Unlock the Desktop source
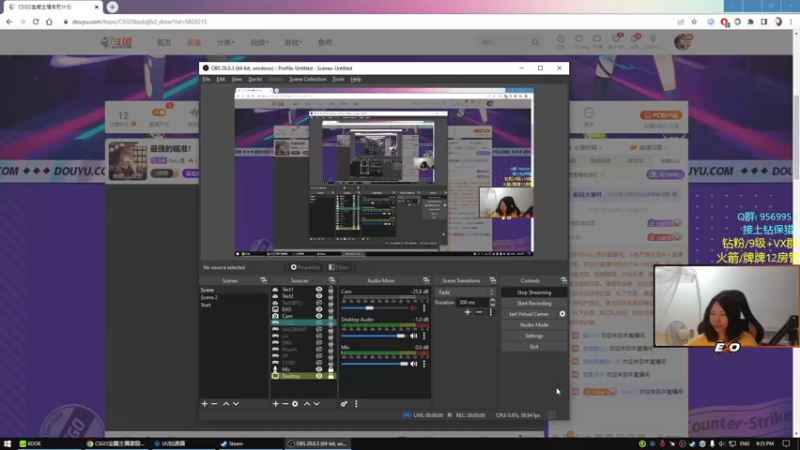The width and height of the screenshot is (800, 450). point(331,376)
